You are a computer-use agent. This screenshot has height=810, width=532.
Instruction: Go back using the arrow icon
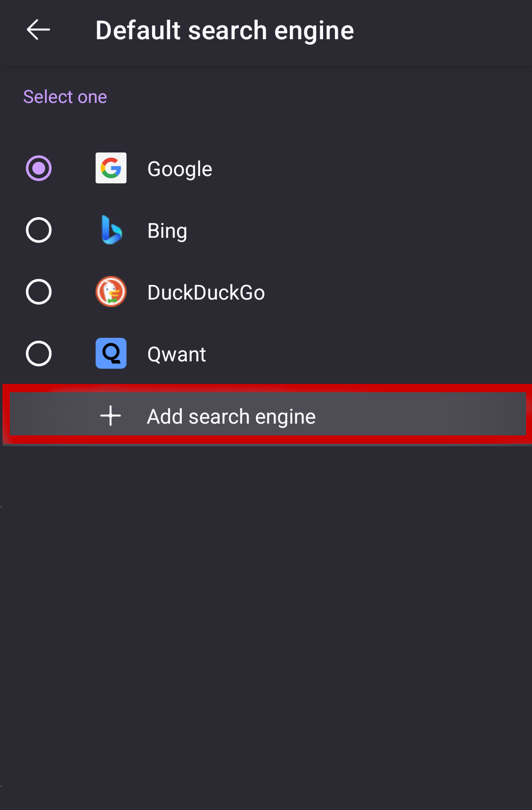38,30
